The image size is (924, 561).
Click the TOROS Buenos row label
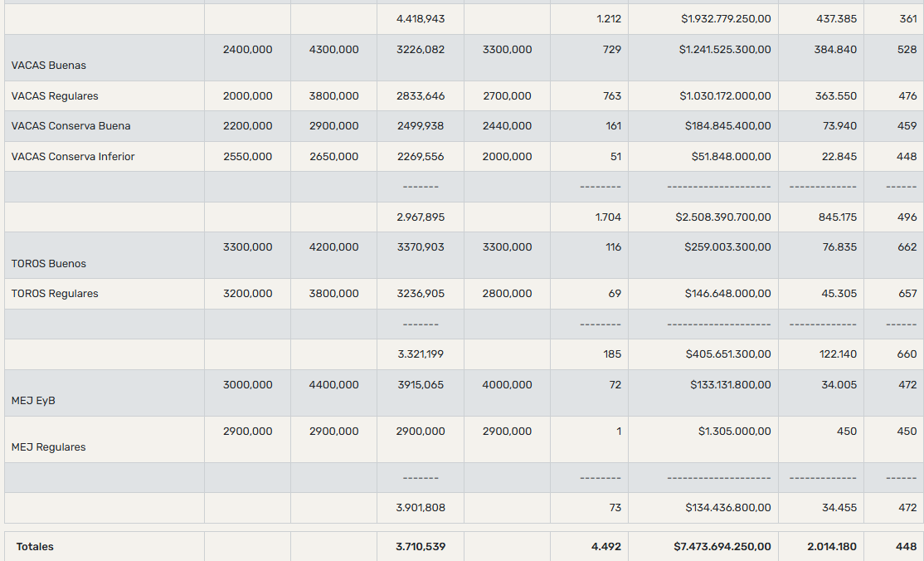pyautogui.click(x=48, y=264)
